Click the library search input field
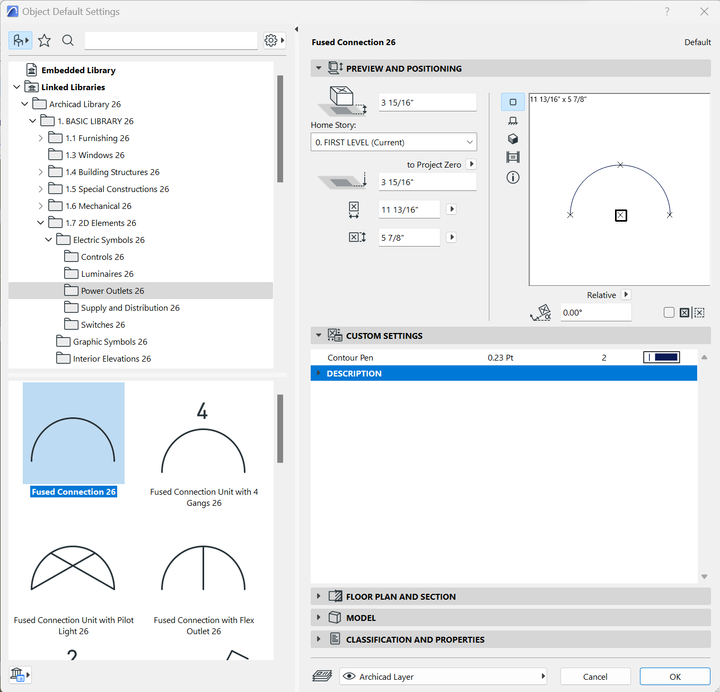720x692 pixels. (171, 40)
